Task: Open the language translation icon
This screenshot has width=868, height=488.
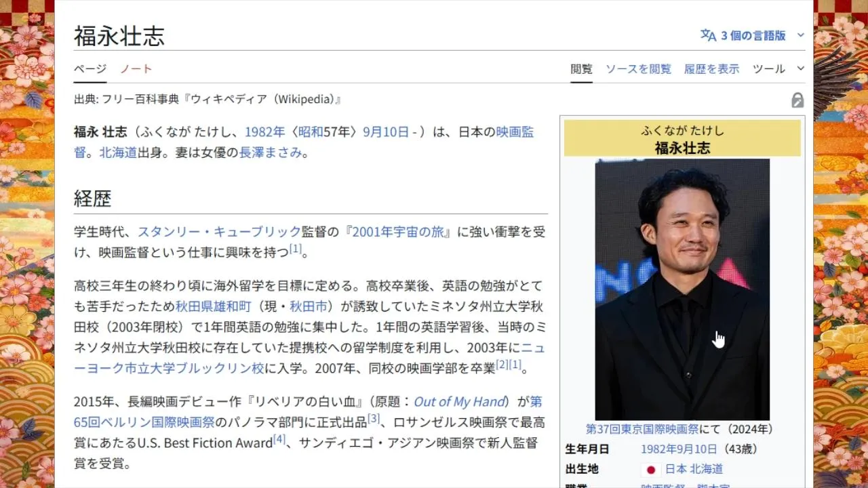Action: pos(708,35)
